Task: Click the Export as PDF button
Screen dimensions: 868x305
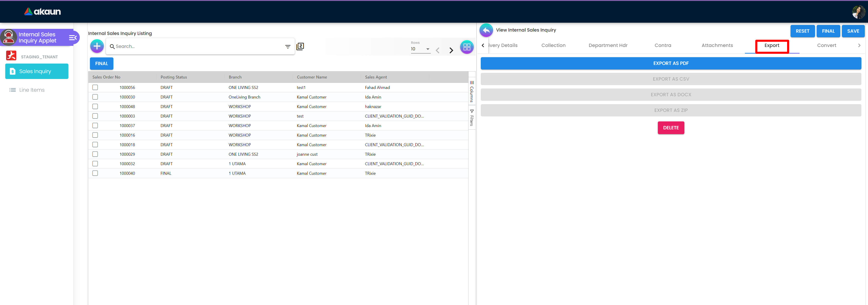Action: point(671,63)
